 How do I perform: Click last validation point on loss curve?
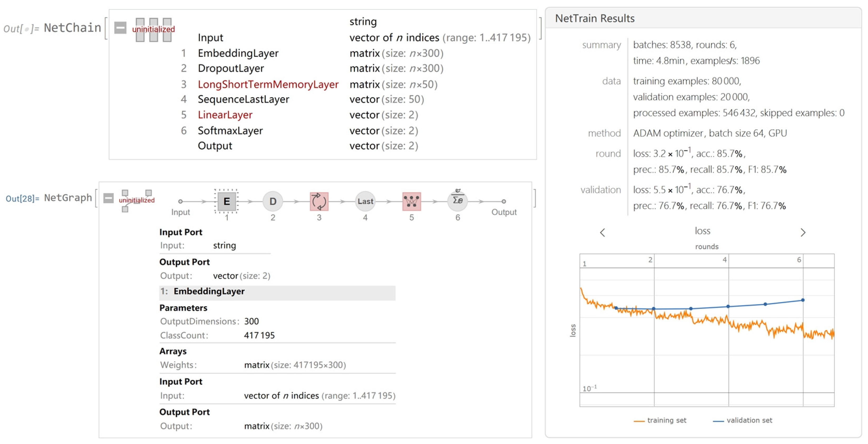pos(803,300)
